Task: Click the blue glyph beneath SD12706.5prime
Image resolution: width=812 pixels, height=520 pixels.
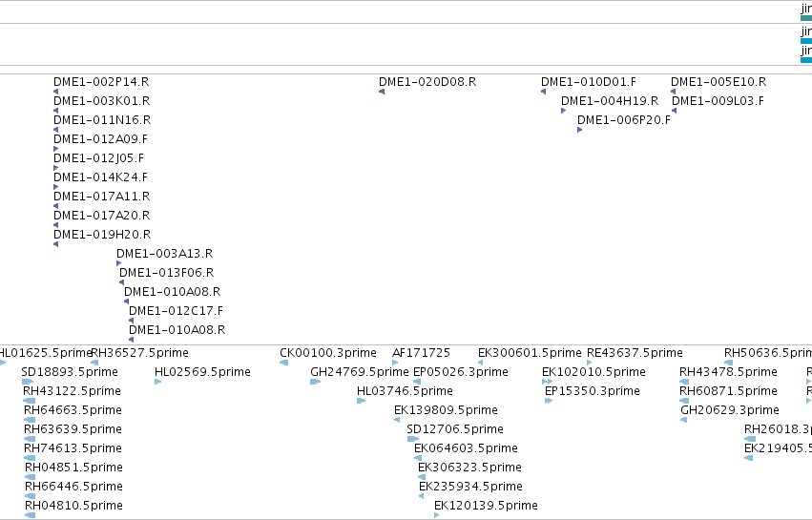Action: point(413,439)
